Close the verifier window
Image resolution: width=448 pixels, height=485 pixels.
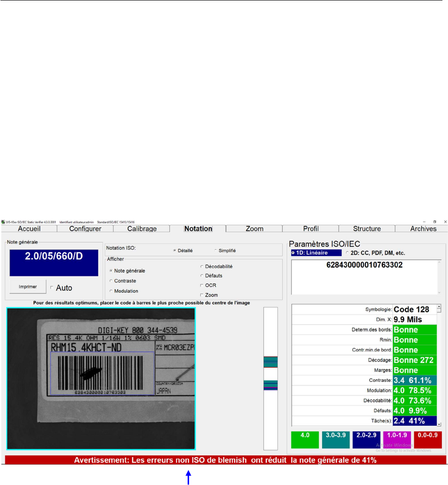(x=445, y=222)
